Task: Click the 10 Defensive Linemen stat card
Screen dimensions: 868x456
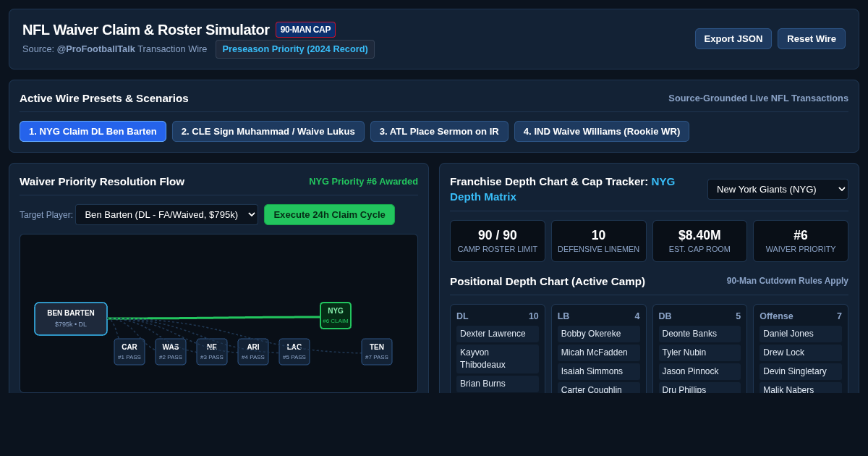Action: point(599,241)
